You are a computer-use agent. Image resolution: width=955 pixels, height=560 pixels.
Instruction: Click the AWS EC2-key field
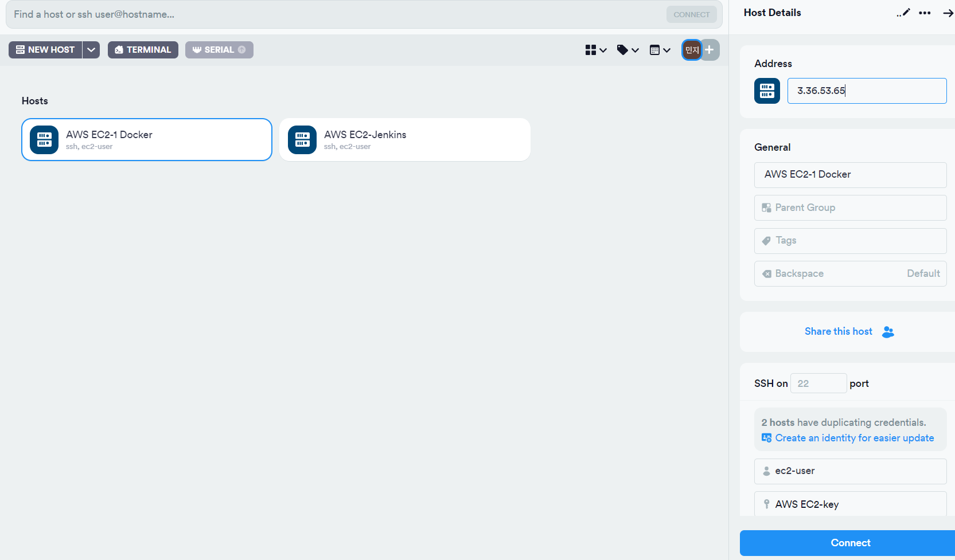click(850, 504)
